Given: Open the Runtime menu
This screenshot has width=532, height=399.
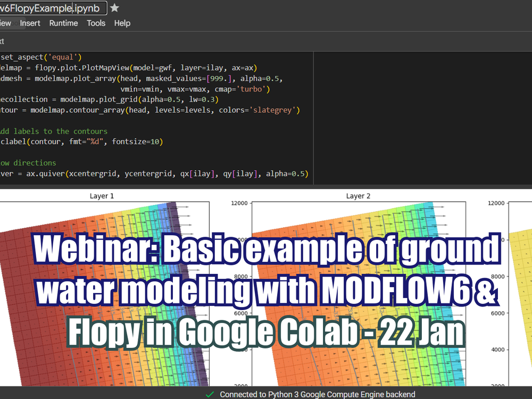Looking at the screenshot, I should pyautogui.click(x=63, y=23).
